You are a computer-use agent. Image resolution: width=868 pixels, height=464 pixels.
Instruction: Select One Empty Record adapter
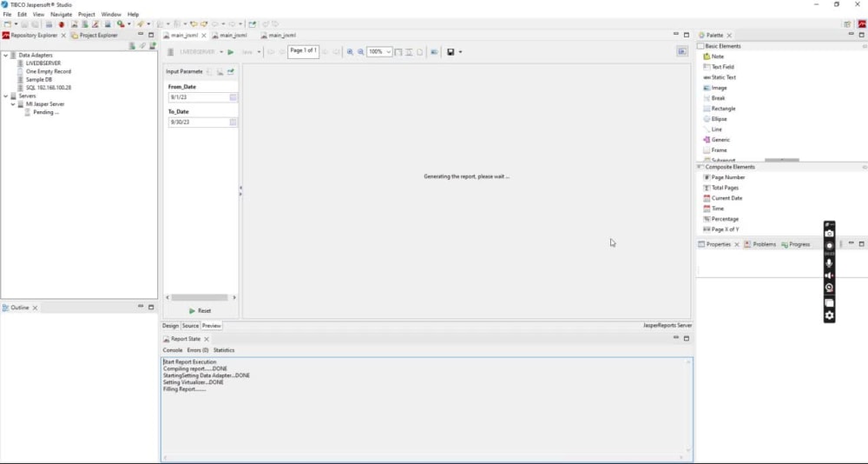pos(43,71)
